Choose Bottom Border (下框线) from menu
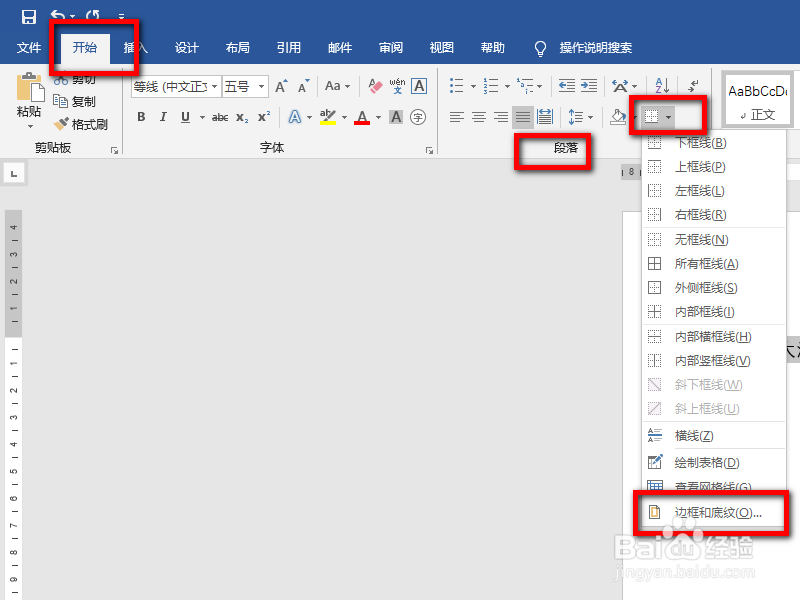Viewport: 800px width, 600px height. pyautogui.click(x=713, y=143)
